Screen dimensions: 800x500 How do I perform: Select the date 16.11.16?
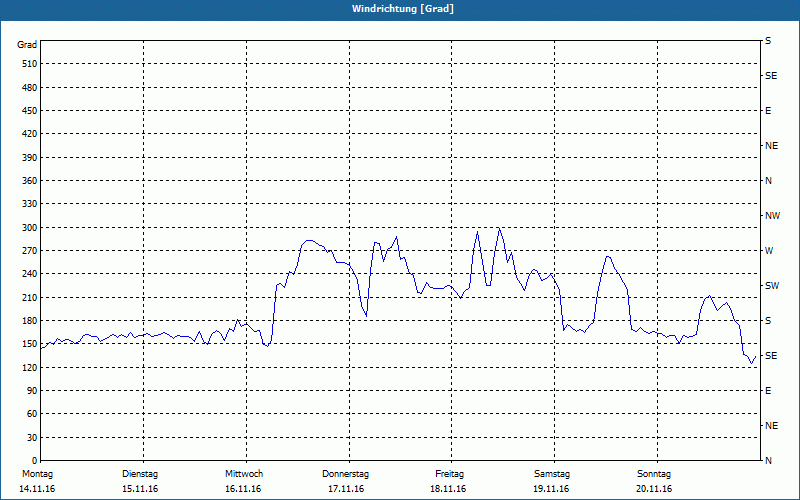coord(243,489)
